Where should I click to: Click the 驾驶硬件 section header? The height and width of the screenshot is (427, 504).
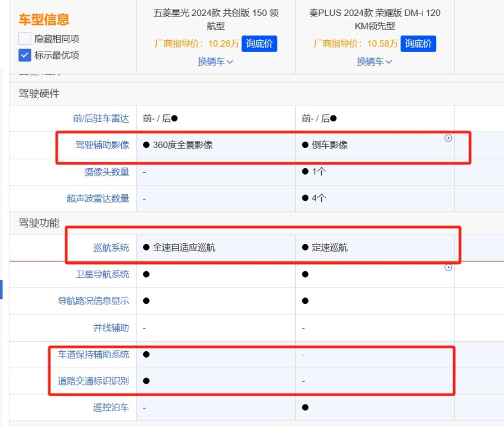coord(39,94)
